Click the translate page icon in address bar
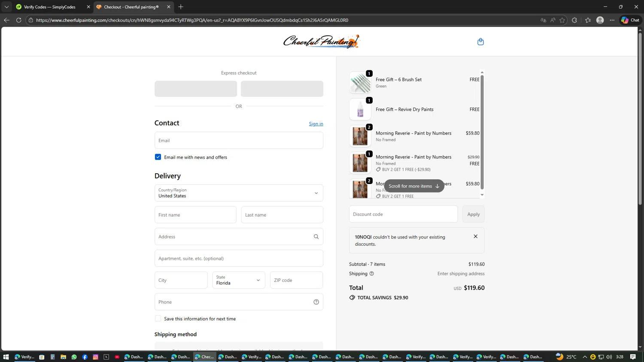This screenshot has height=362, width=644. click(543, 20)
